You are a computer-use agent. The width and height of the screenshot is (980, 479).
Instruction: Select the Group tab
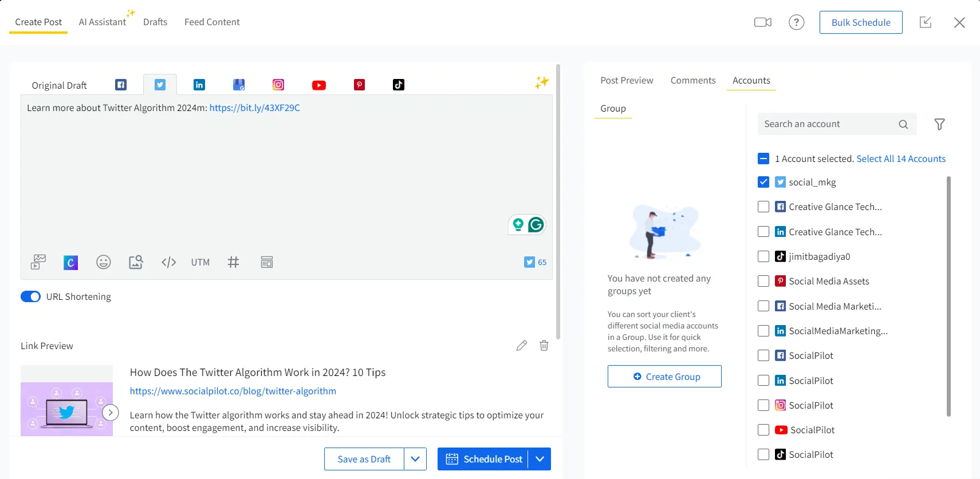coord(613,109)
